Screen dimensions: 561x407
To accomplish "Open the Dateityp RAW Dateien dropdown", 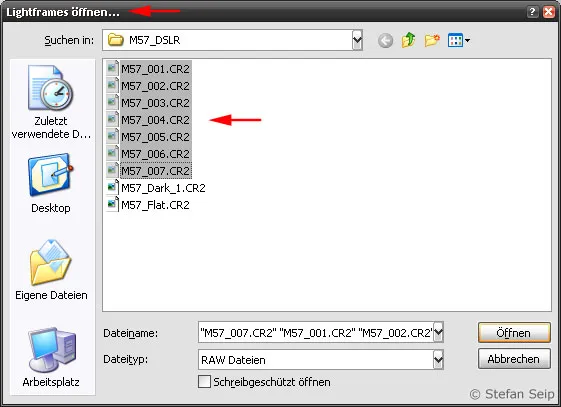I will tap(438, 359).
